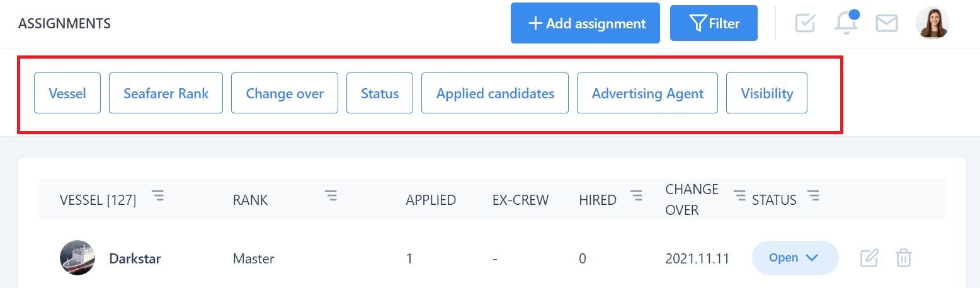980x288 pixels.
Task: Sort by the Vessel column
Action: point(158,196)
